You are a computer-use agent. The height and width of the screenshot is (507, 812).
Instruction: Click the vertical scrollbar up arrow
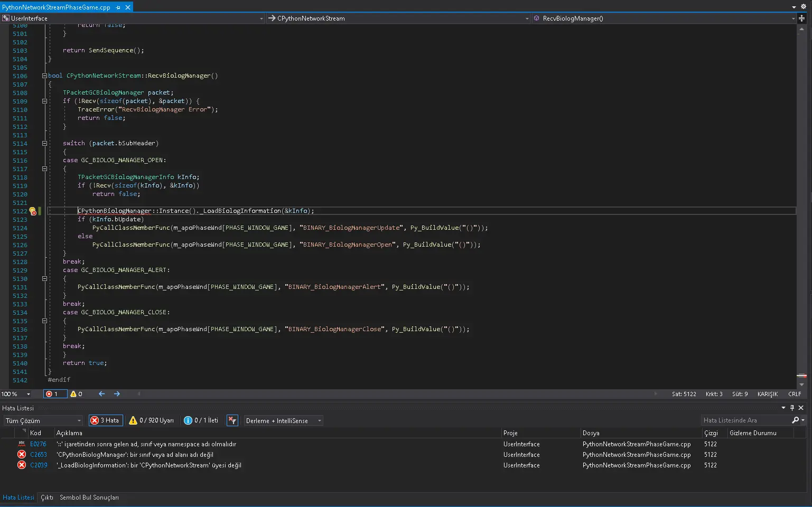[801, 29]
